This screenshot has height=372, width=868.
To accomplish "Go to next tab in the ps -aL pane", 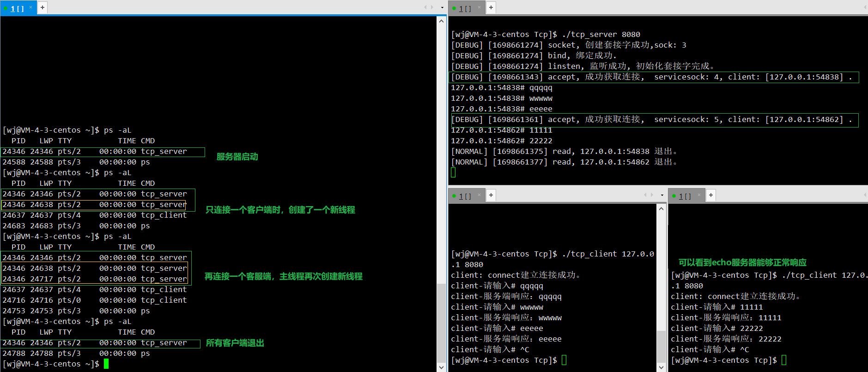I will tap(432, 7).
